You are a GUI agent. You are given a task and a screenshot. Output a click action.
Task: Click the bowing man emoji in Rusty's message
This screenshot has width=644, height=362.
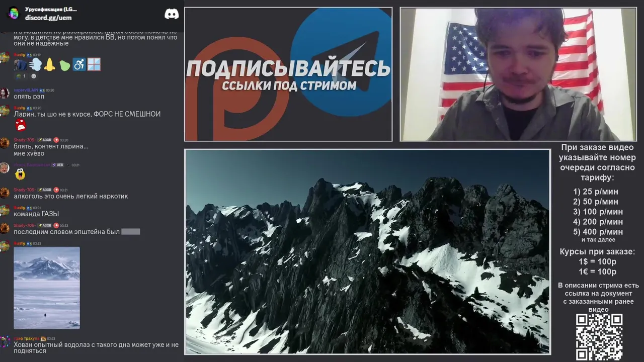pyautogui.click(x=20, y=64)
